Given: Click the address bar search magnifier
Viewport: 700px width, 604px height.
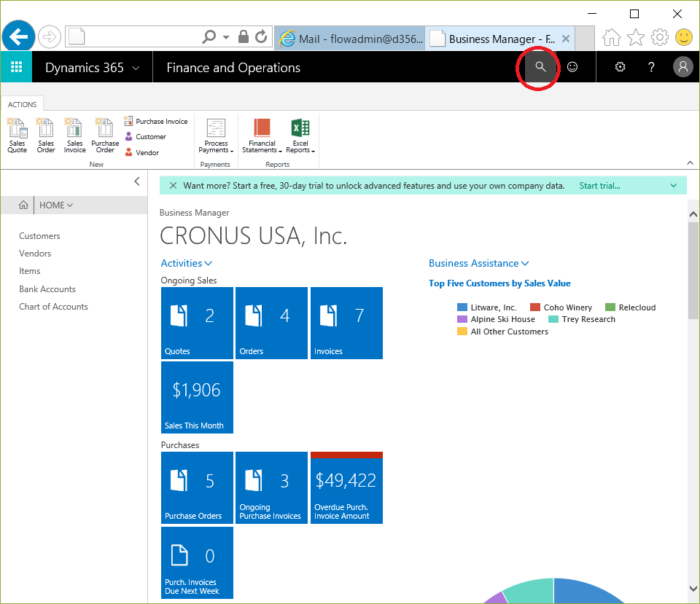Looking at the screenshot, I should coord(209,36).
